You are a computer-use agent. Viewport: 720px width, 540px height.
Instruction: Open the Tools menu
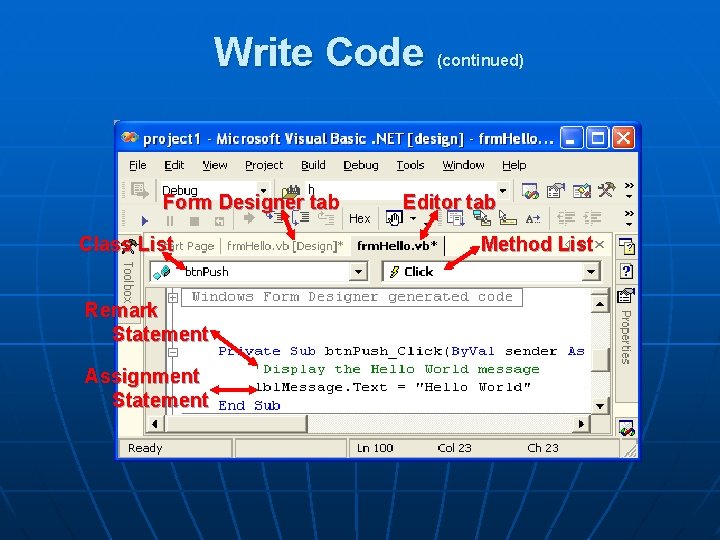click(410, 165)
